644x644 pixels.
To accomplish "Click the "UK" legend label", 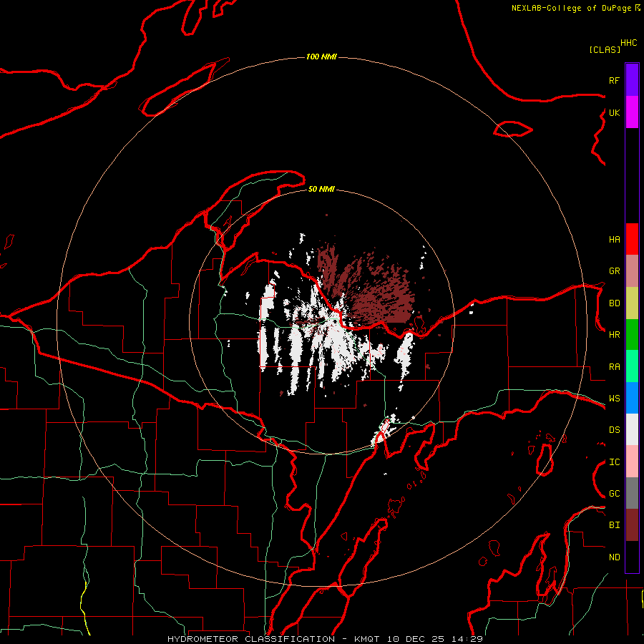I will point(614,112).
